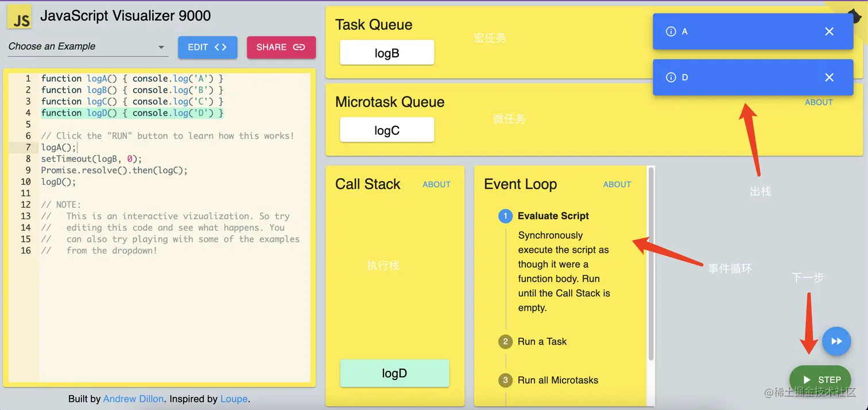Open the Choose an Example dropdown

[x=88, y=47]
